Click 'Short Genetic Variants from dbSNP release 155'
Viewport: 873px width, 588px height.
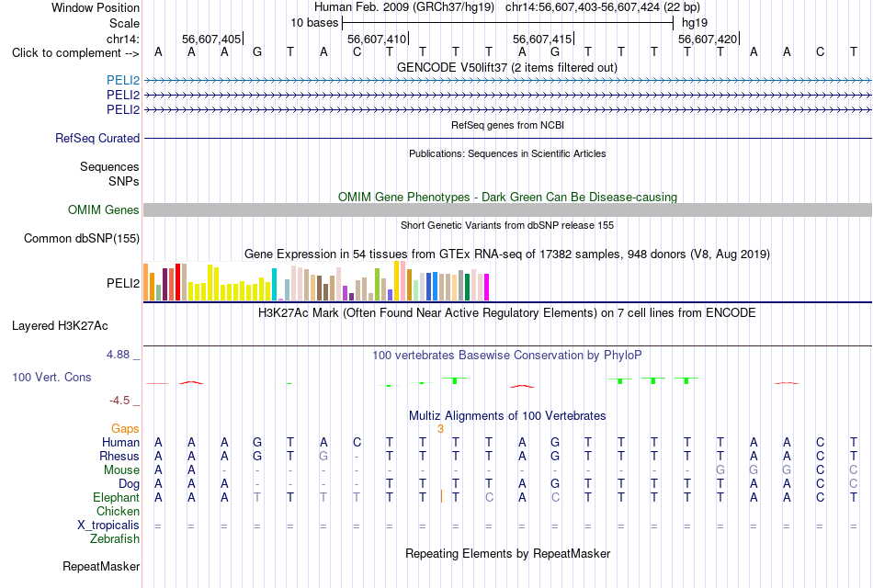click(x=507, y=225)
